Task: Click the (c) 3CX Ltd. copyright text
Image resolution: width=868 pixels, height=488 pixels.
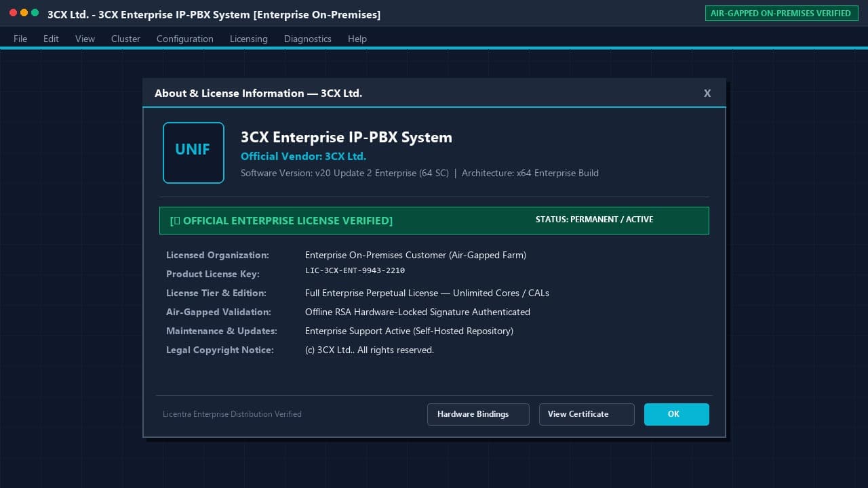Action: [370, 350]
